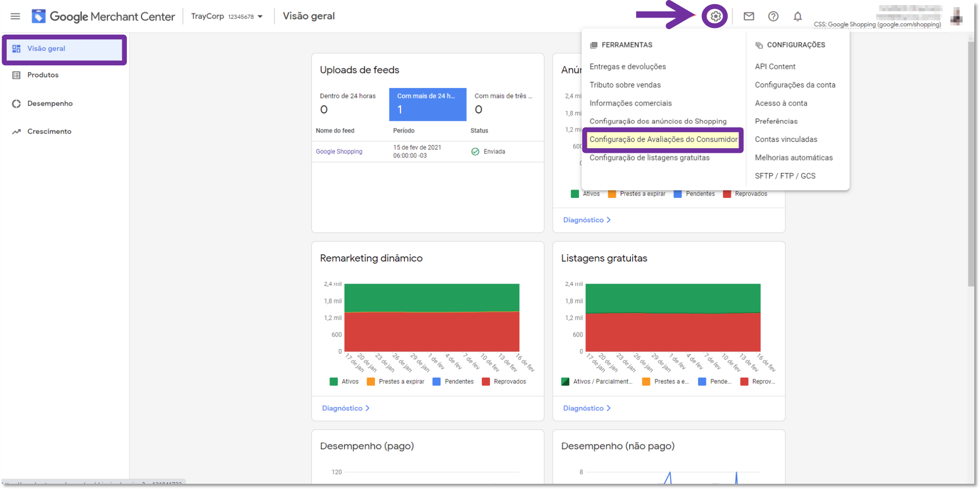Viewport: 980px width, 490px height.
Task: Open Contas vinculadas
Action: pos(786,139)
